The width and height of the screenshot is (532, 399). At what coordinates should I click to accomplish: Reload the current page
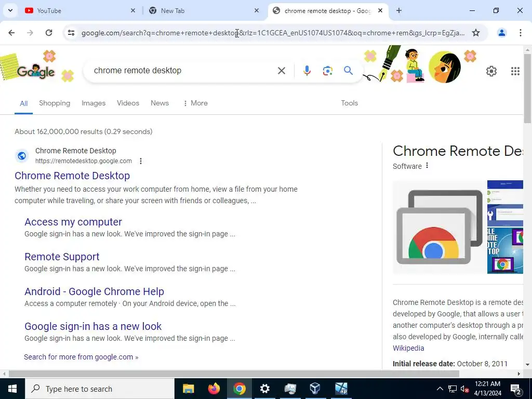coord(49,33)
